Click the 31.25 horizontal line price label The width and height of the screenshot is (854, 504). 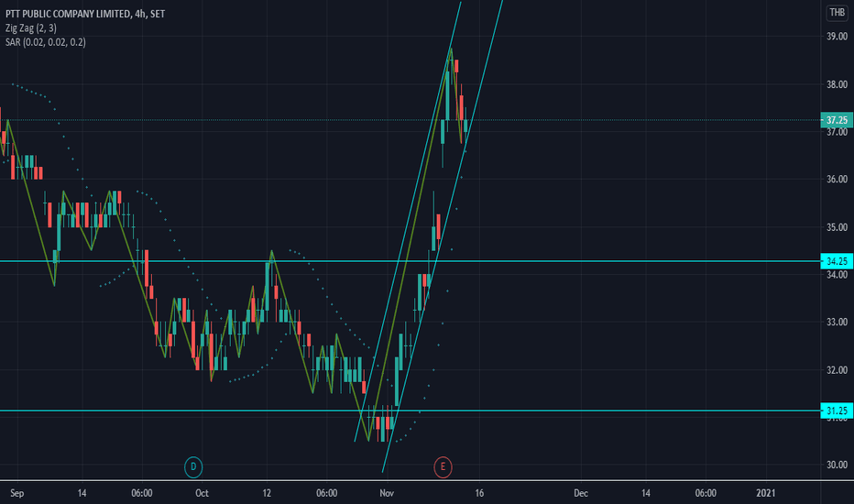point(837,411)
